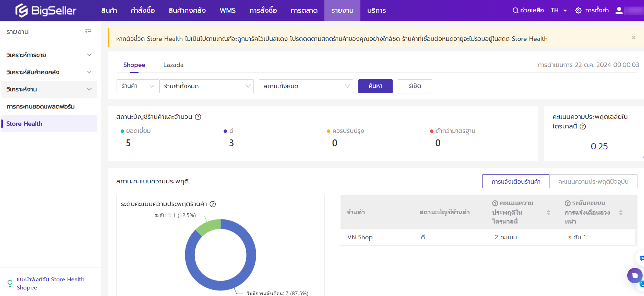Click the ค้นหา search button
This screenshot has height=296, width=644.
pyautogui.click(x=375, y=86)
